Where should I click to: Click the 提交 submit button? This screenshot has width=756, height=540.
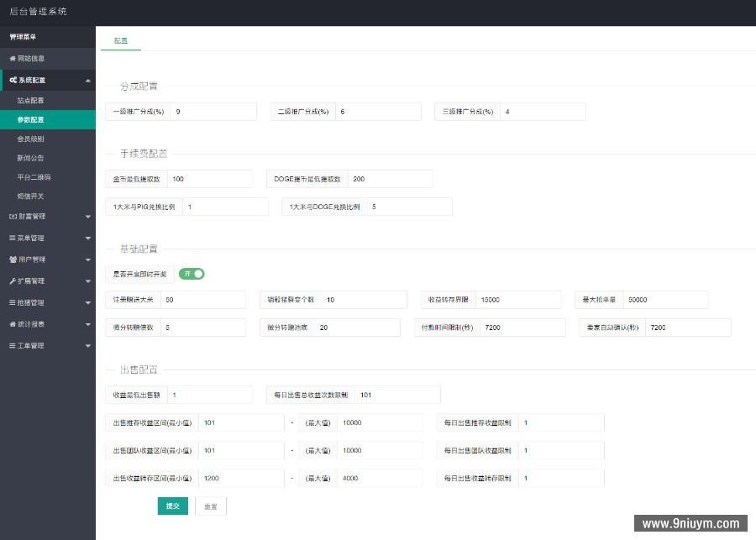pyautogui.click(x=173, y=506)
